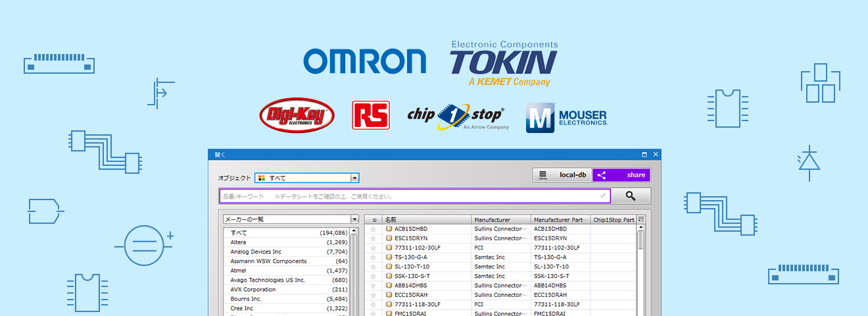The width and height of the screenshot is (868, 316).
Task: Click the TOKIN logo
Action: coord(504,64)
